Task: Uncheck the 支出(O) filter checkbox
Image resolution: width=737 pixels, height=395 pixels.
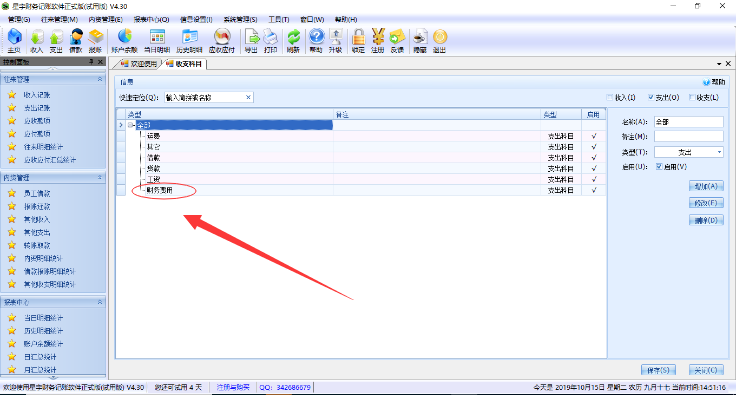Action: coord(651,97)
